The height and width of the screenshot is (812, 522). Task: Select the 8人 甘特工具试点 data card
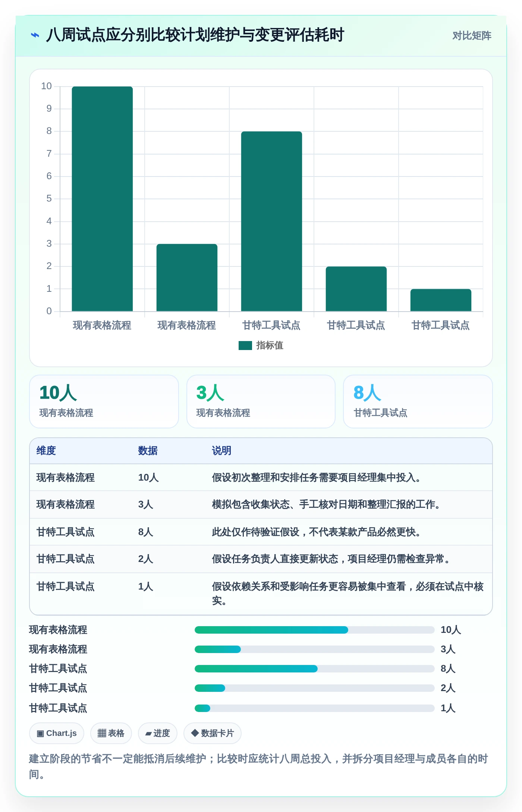(x=418, y=402)
